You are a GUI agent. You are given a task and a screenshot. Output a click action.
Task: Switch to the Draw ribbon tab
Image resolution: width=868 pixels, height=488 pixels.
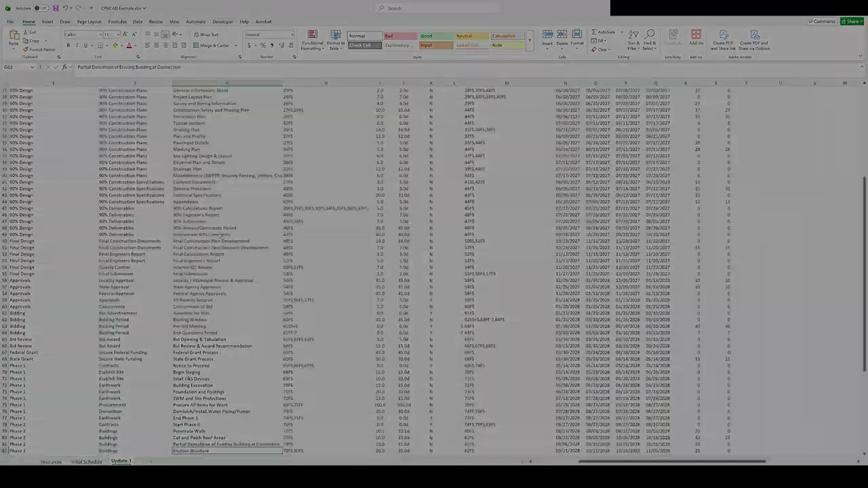click(x=65, y=22)
